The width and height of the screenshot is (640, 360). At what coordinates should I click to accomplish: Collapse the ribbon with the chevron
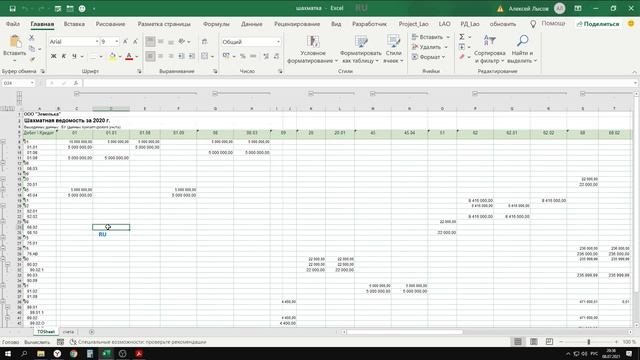pyautogui.click(x=634, y=72)
